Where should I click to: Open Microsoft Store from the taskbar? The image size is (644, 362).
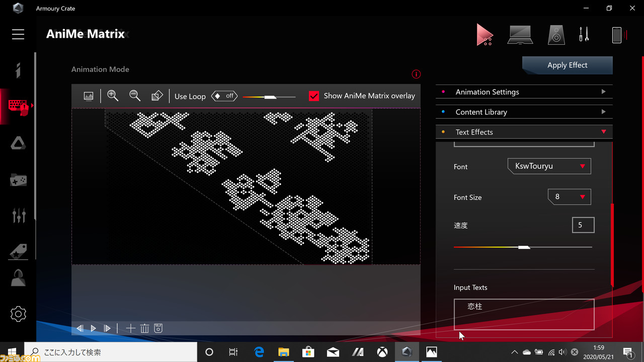[308, 352]
